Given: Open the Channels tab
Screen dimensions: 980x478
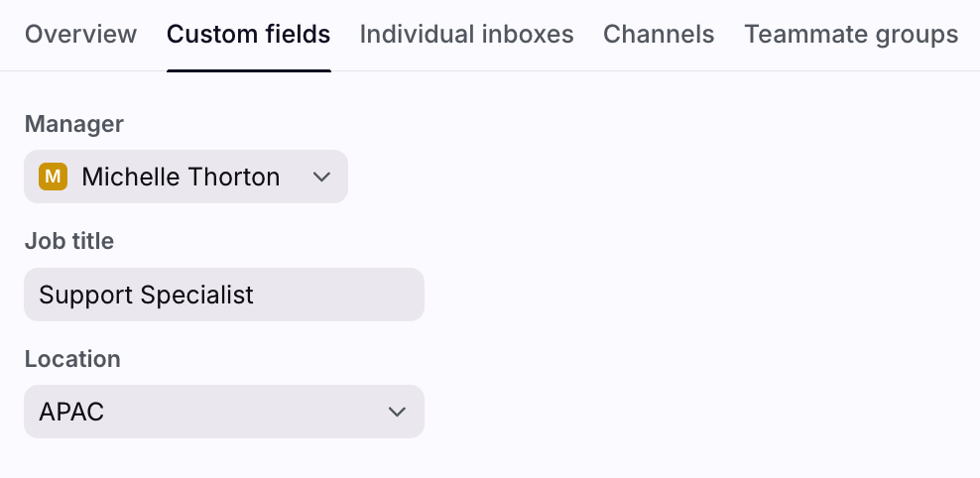Looking at the screenshot, I should [x=659, y=35].
